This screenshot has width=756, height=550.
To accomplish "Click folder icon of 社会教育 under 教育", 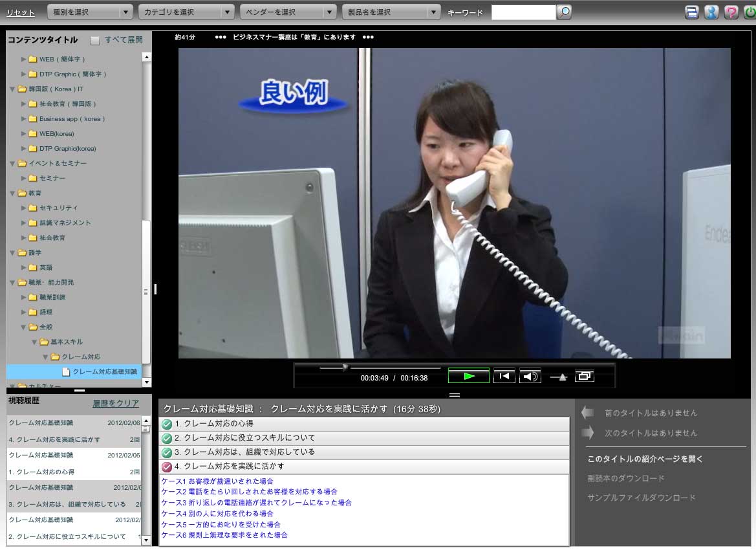I will 33,238.
